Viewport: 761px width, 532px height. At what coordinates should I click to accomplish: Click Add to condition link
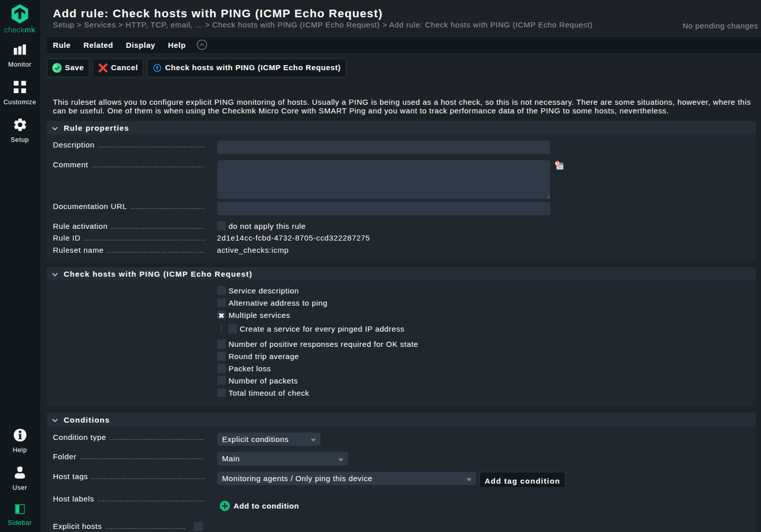[x=266, y=506]
